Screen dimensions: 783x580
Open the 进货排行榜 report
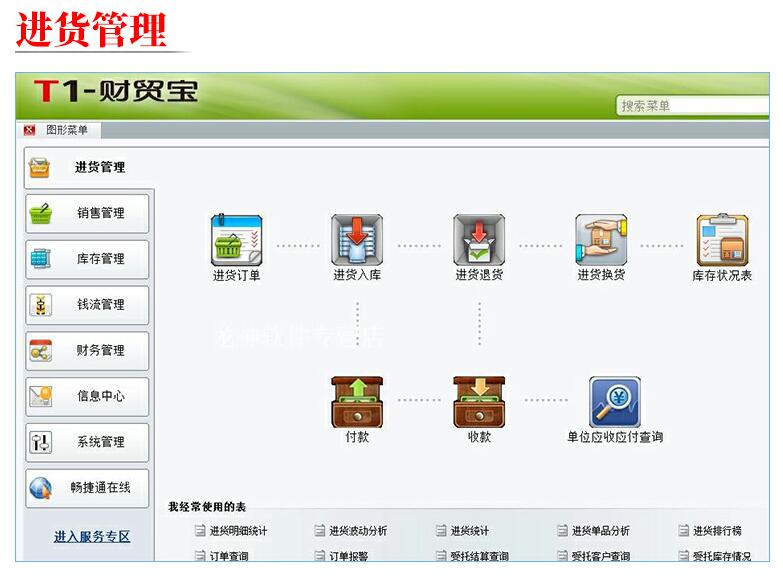pos(718,531)
